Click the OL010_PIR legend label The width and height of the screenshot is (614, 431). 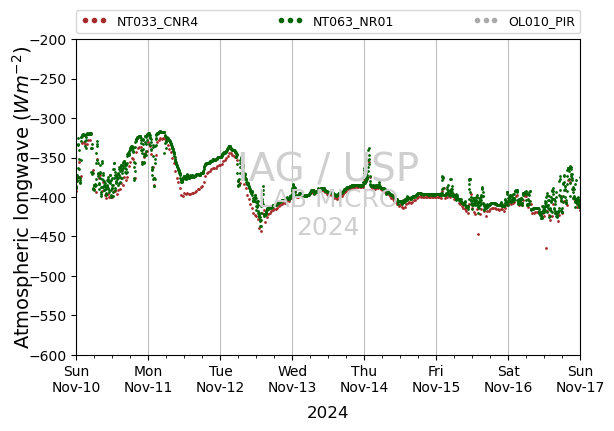[x=542, y=22]
